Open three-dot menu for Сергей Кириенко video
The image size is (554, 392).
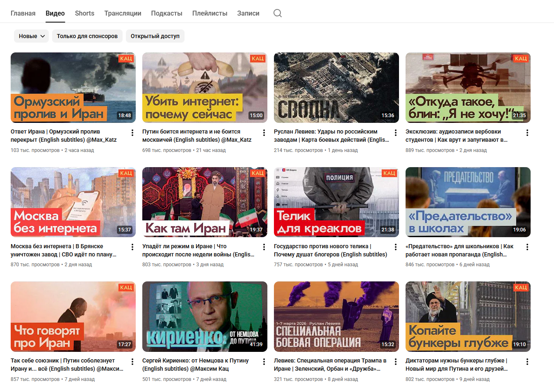coord(264,362)
